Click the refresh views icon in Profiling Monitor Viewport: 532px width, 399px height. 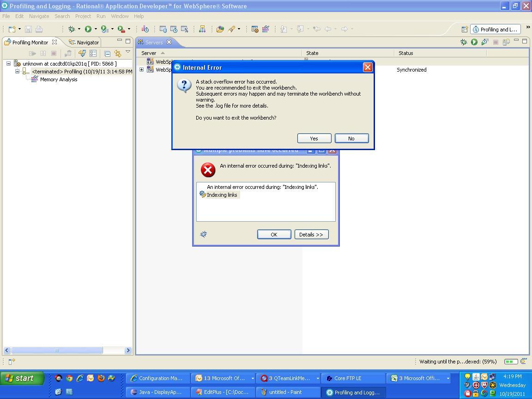click(82, 53)
